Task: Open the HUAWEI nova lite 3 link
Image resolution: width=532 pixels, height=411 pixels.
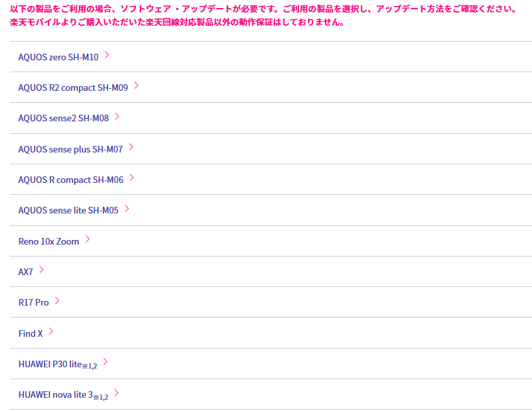Action: (64, 394)
